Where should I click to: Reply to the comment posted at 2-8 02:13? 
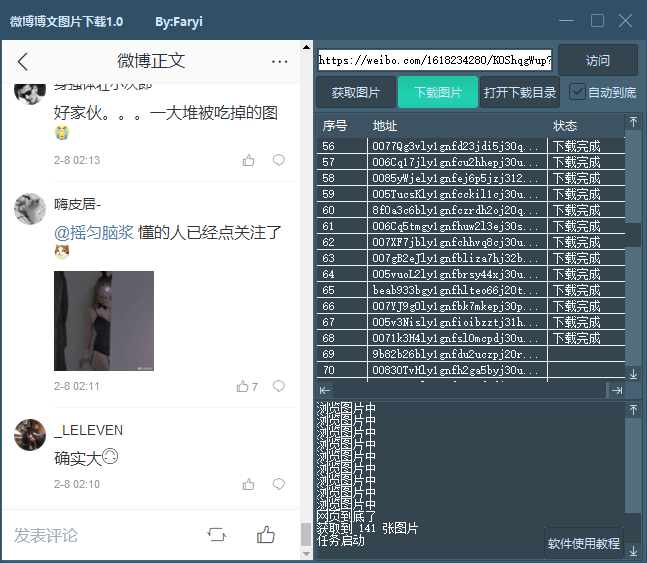pos(279,160)
